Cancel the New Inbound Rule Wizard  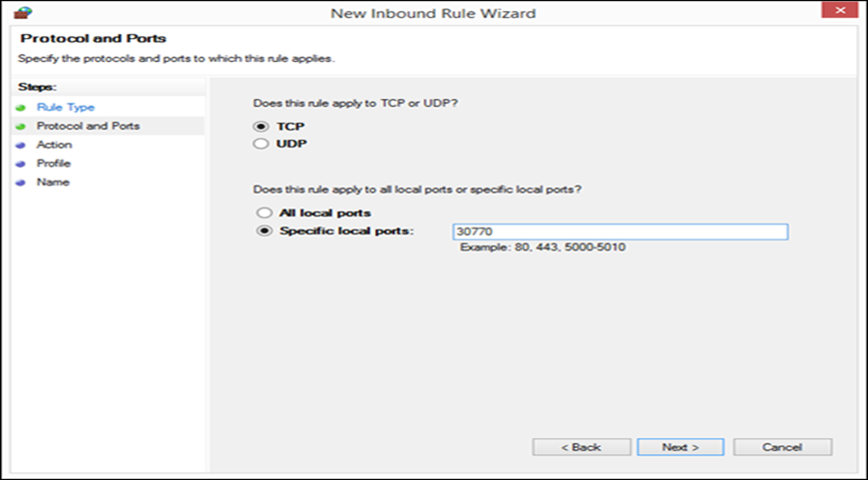point(782,447)
